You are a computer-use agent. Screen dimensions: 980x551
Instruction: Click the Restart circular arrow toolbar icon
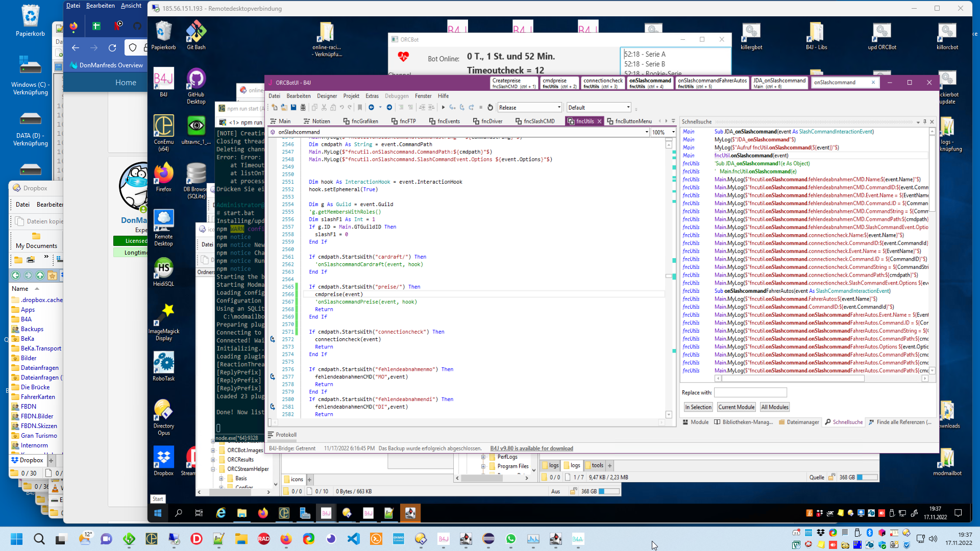click(490, 108)
